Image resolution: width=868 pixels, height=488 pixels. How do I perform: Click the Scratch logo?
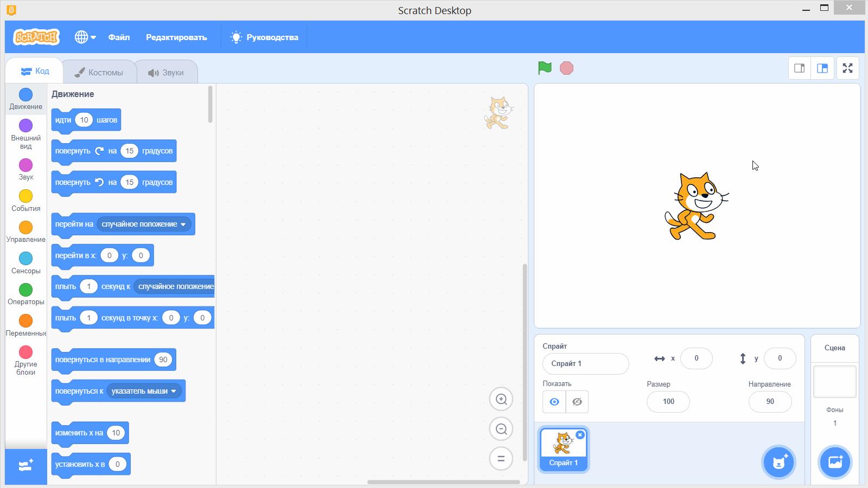[36, 37]
